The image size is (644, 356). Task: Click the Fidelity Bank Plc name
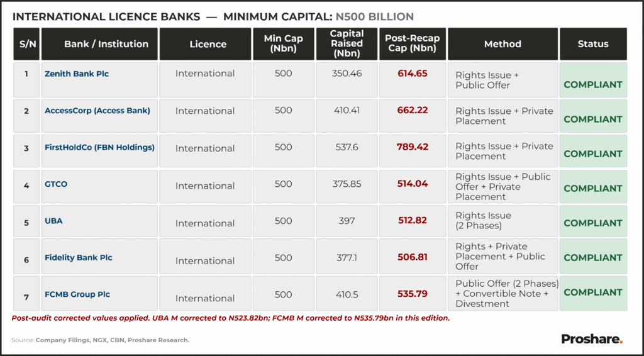(x=79, y=257)
